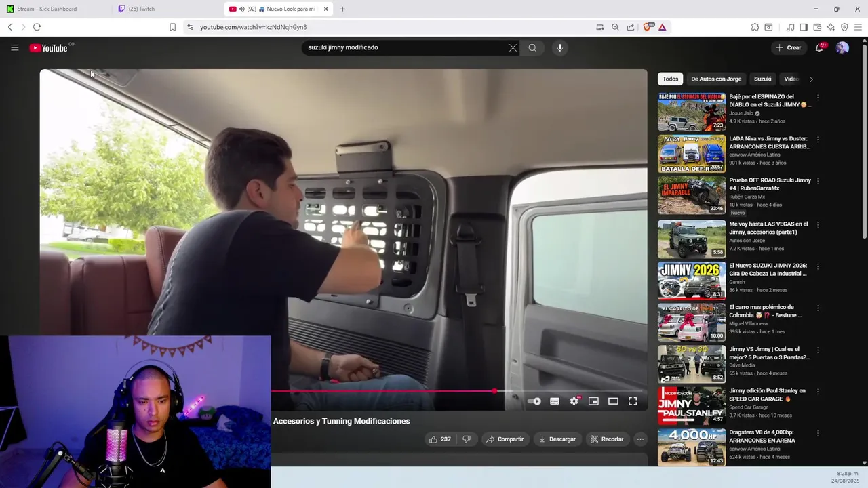Click the Recortar clip button
Screen dimensions: 868x488
pos(607,439)
